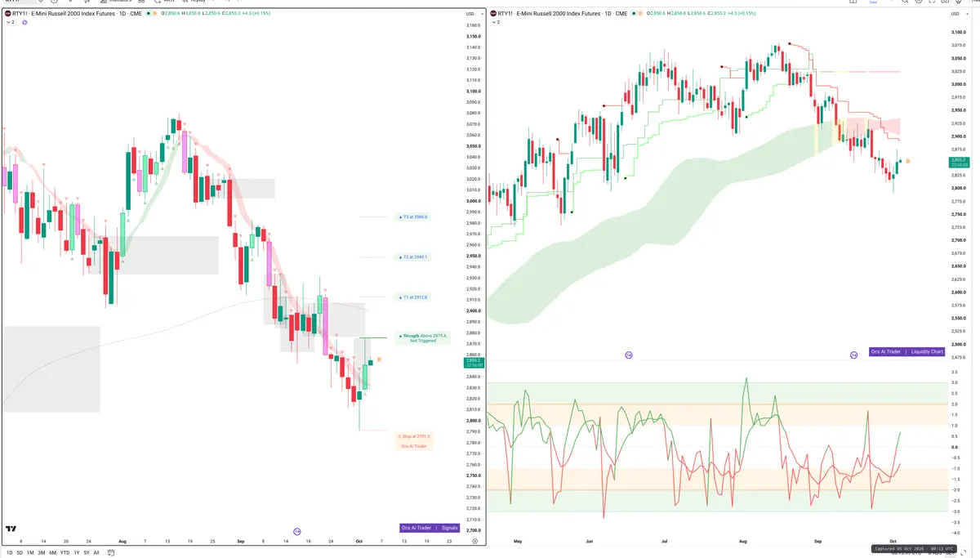The width and height of the screenshot is (980, 558).
Task: Click right chart orange D delayed-data badge
Action: 639,13
